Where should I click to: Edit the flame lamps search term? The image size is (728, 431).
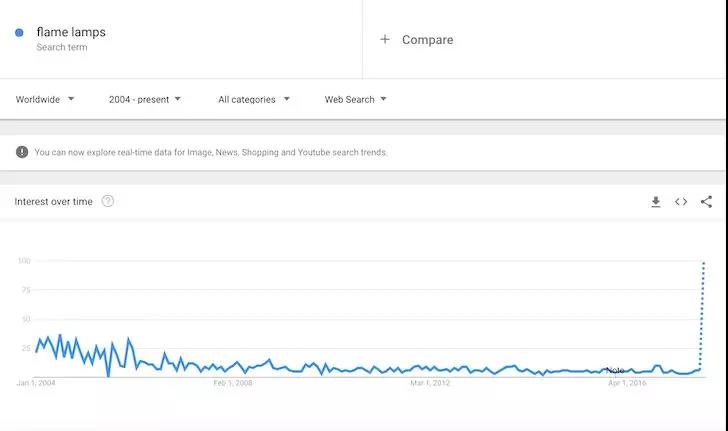coord(71,32)
